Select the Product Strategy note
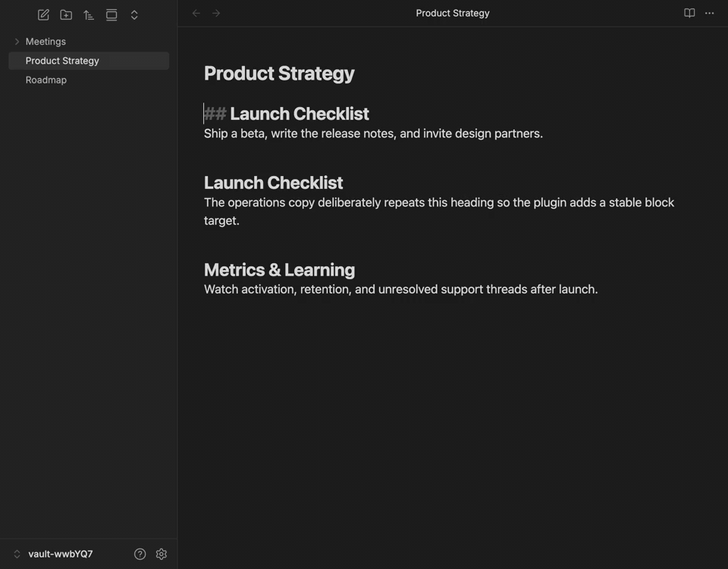Image resolution: width=728 pixels, height=569 pixels. (89, 61)
